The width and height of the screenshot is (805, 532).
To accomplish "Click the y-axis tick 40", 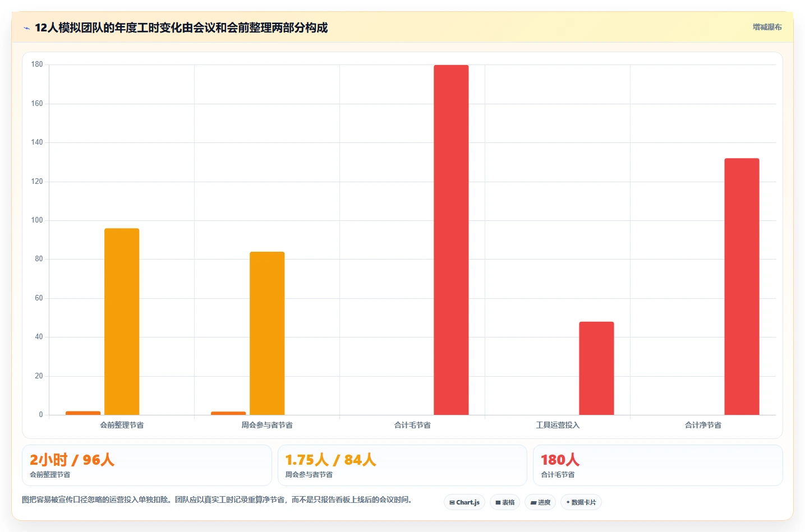I will coord(39,337).
